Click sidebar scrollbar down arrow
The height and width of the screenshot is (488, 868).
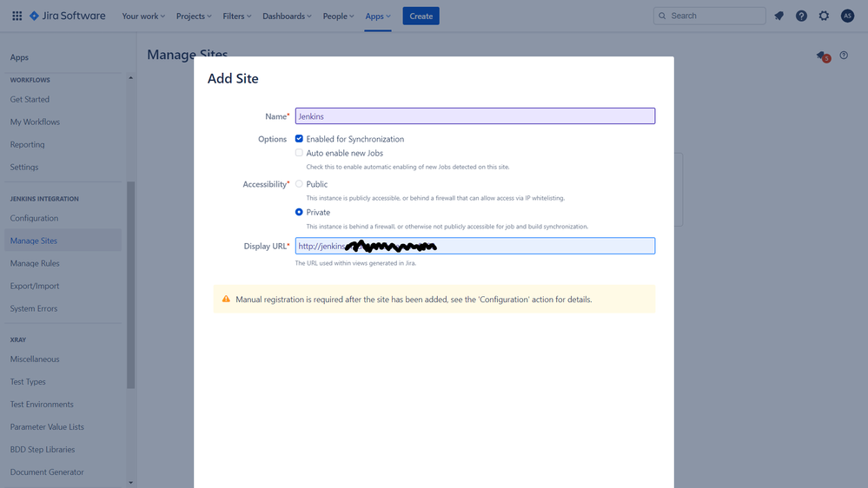[130, 483]
